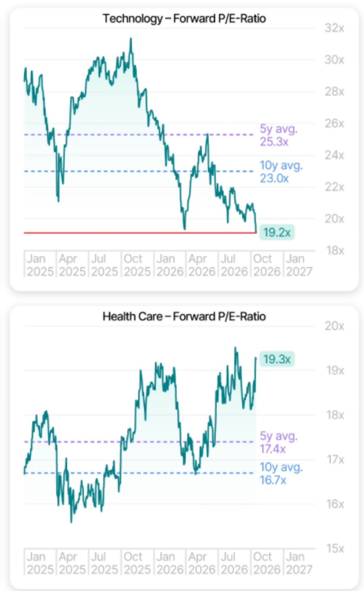The image size is (364, 591).
Task: Click the 32x label on Technology axis
Action: click(x=334, y=28)
